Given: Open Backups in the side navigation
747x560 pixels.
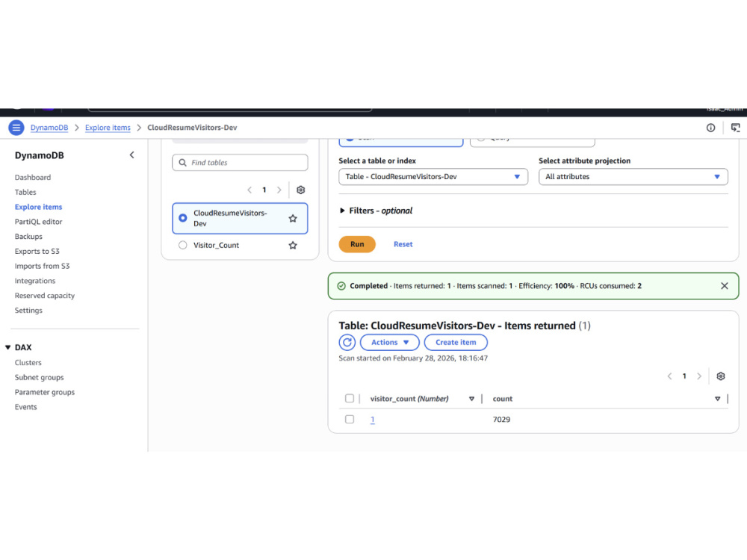Looking at the screenshot, I should (28, 237).
